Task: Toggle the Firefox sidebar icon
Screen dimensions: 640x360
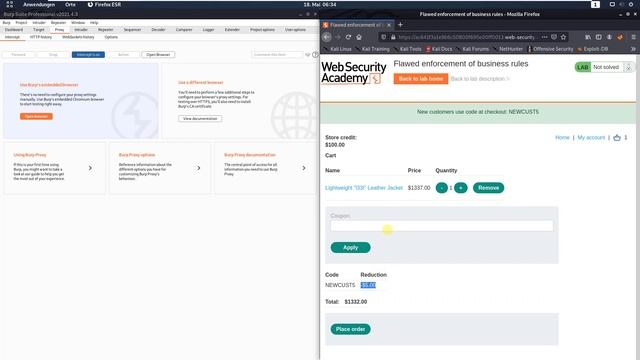Action: click(x=598, y=37)
